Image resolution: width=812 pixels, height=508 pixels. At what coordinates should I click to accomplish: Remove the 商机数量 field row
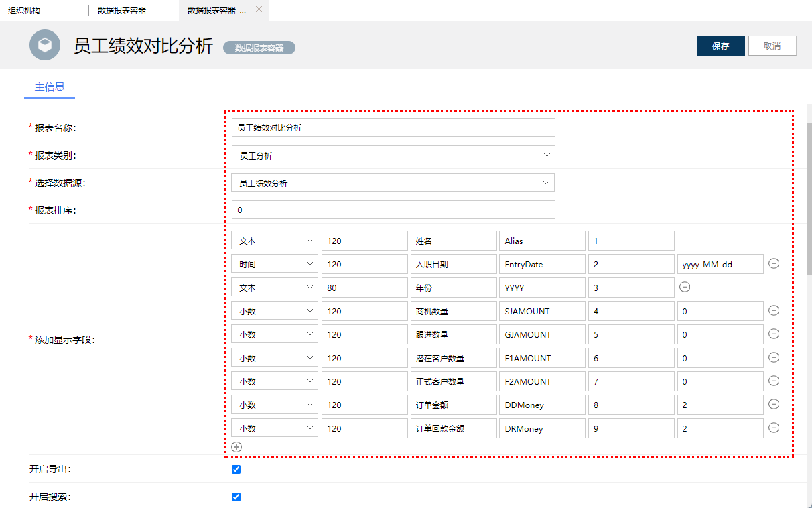[x=774, y=310]
